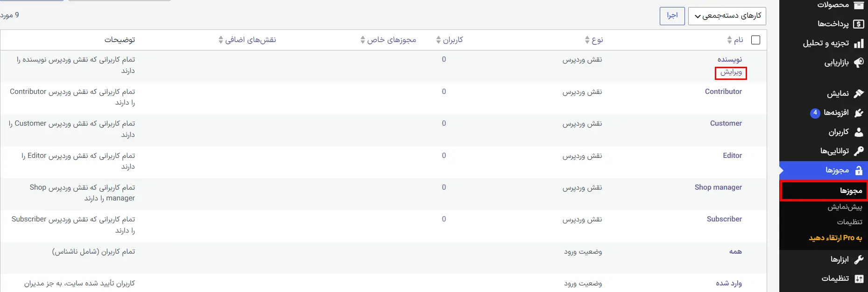Viewport: 868px width, 292px height.
Task: Sort table by مجوزهای خاص column arrows
Action: (363, 40)
